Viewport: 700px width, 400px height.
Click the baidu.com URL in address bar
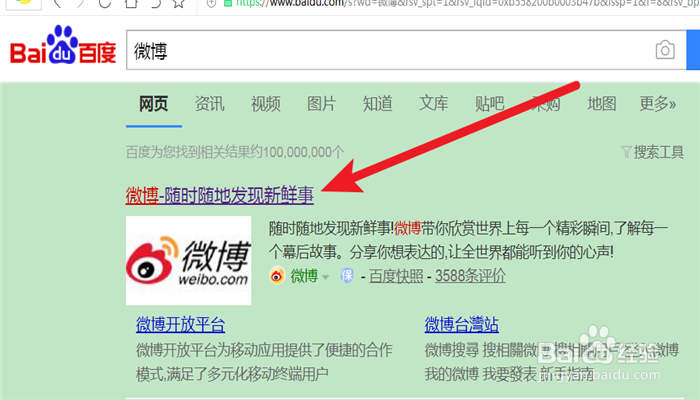pos(467,3)
